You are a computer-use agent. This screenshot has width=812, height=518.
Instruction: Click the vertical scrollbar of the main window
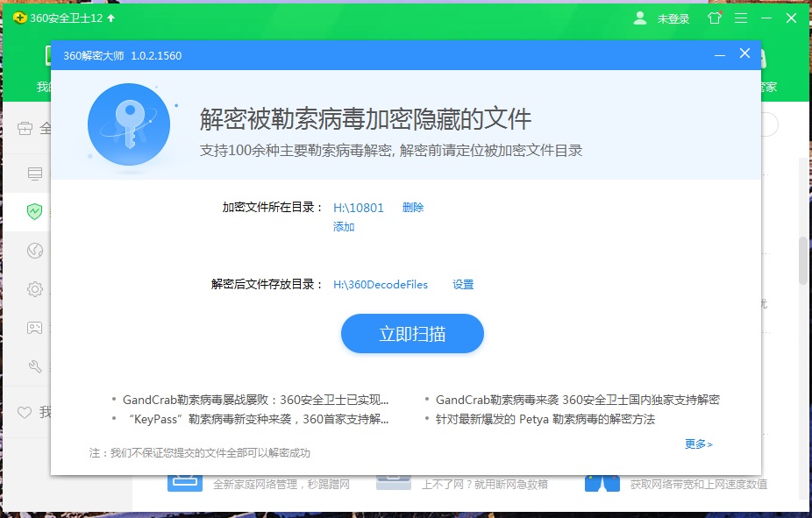tap(803, 261)
